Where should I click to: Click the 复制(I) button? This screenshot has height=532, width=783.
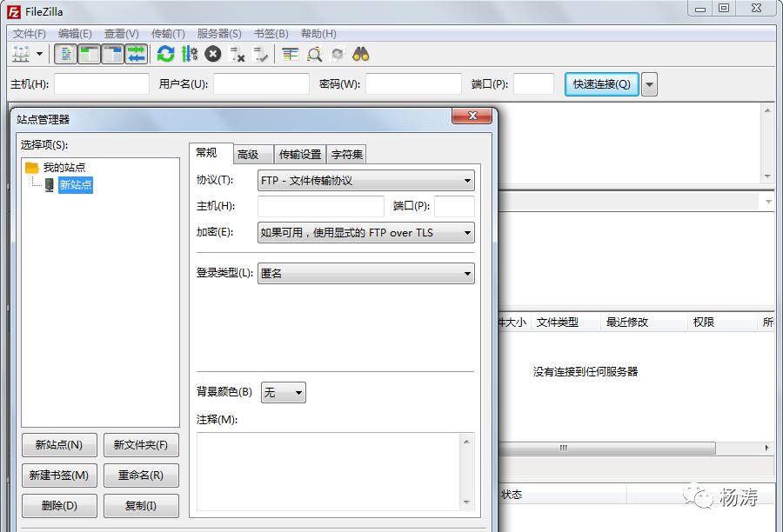point(141,506)
